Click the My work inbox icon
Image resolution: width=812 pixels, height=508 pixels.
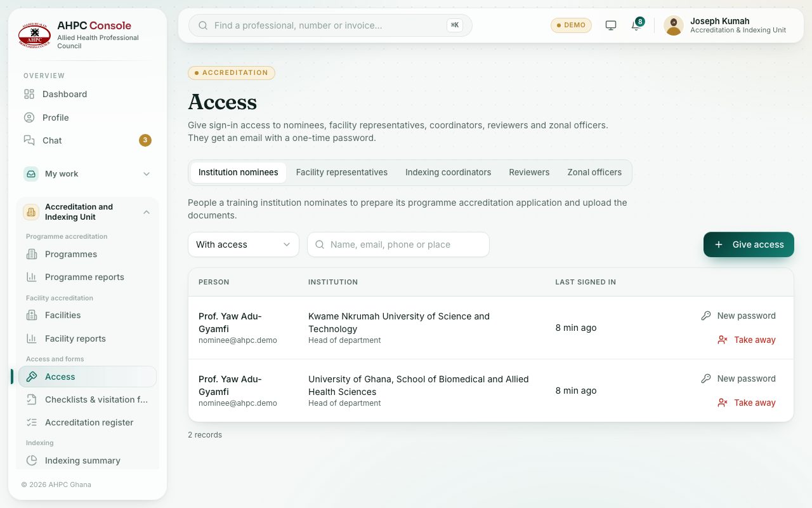(x=31, y=174)
